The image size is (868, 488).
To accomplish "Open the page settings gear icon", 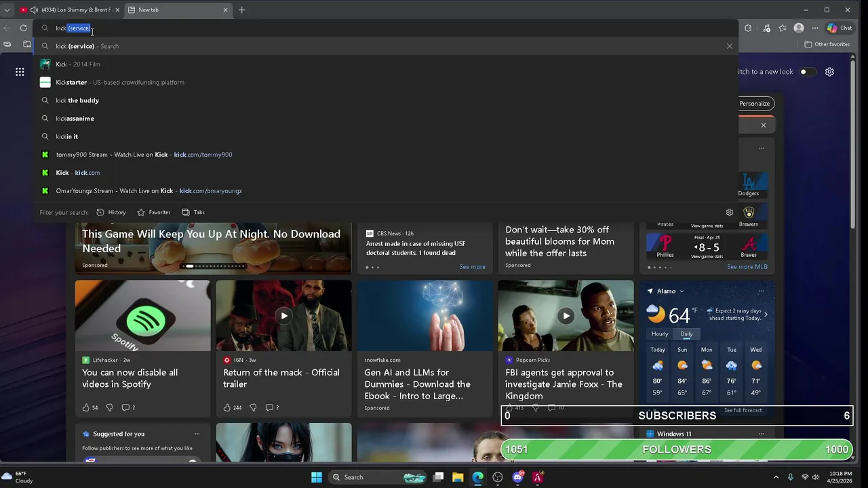I will coord(829,72).
